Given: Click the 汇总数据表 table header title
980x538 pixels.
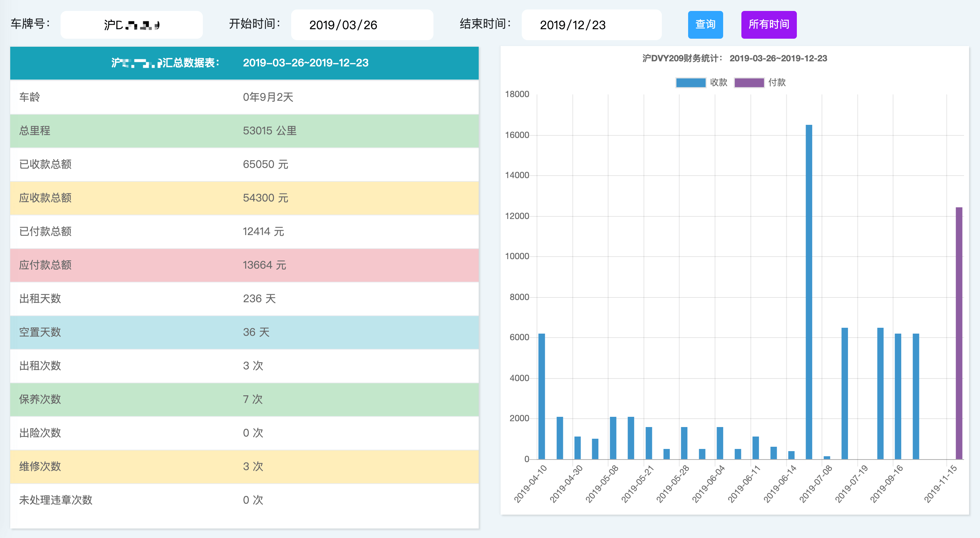Looking at the screenshot, I should (165, 63).
